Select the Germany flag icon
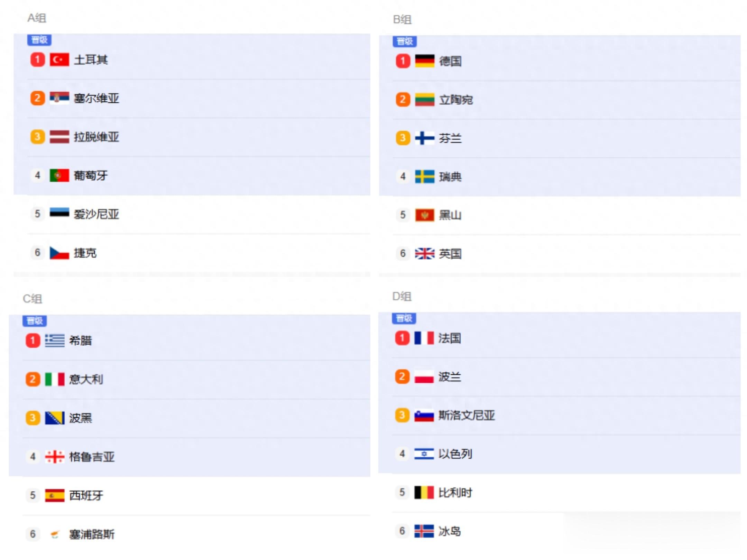The image size is (747, 560). click(x=424, y=61)
